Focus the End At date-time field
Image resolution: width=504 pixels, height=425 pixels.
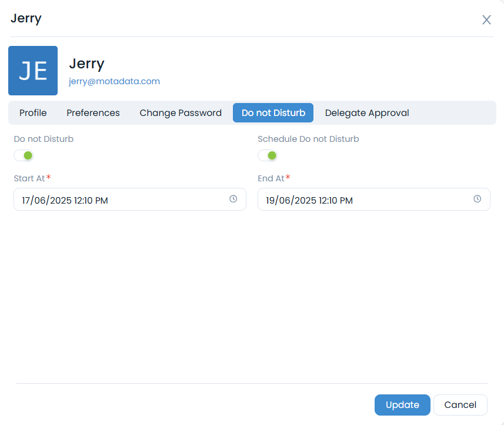362,200
